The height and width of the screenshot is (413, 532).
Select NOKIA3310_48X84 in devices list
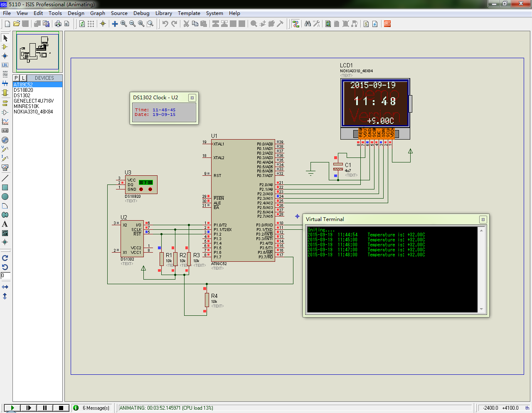click(x=37, y=112)
